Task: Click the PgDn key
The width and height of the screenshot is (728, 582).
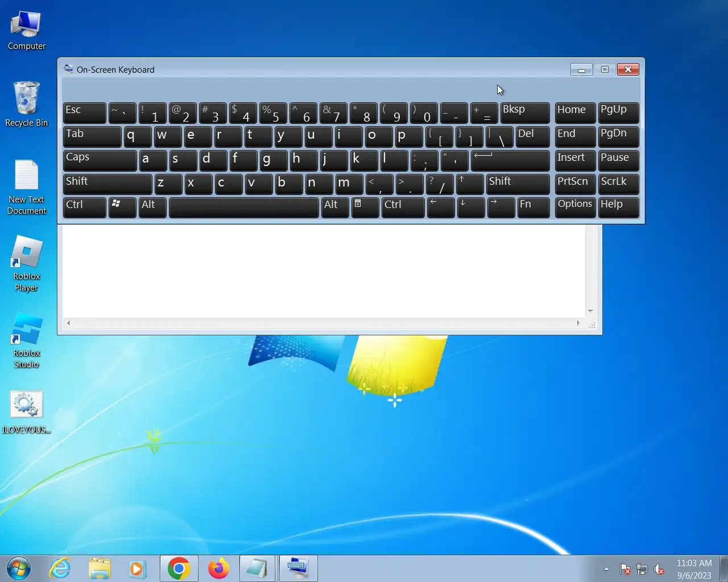Action: click(619, 137)
